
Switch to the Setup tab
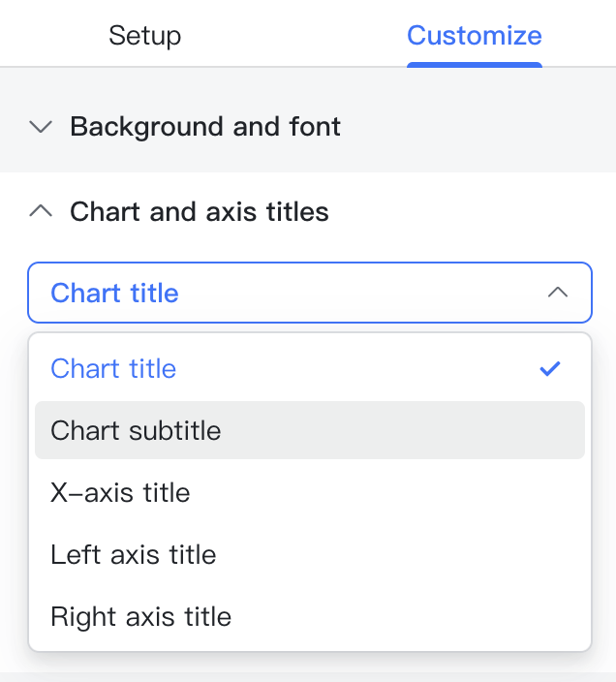[145, 36]
